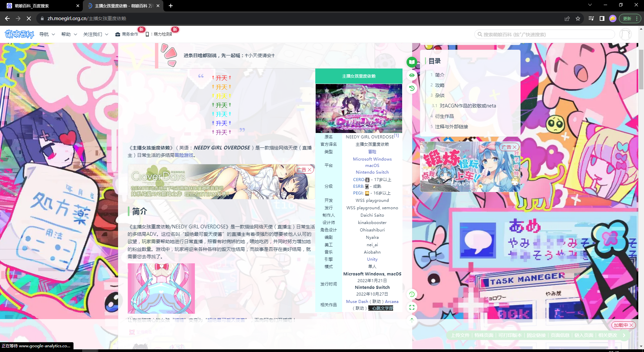This screenshot has width=644, height=352.
Task: Click the back-to-top arrow icon
Action: [412, 320]
